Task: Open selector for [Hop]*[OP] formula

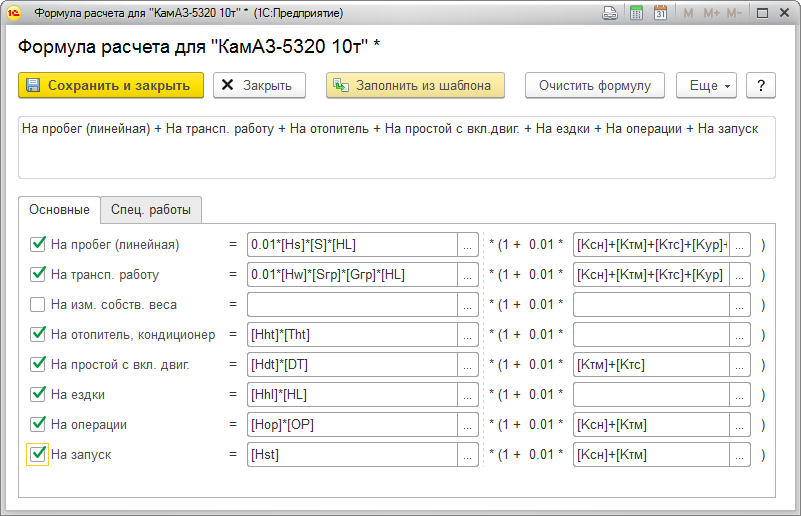Action: pos(467,424)
